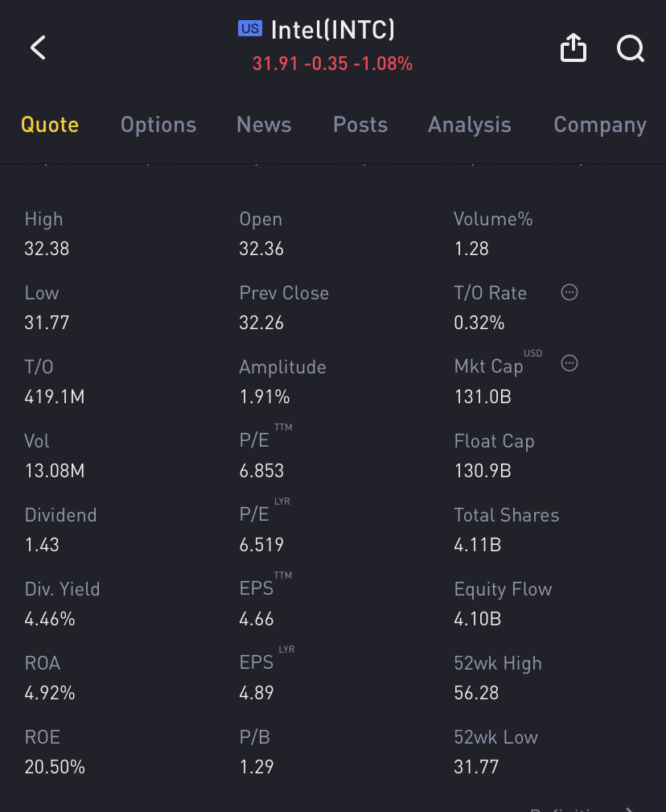This screenshot has width=666, height=812.
Task: Open the share icon
Action: (x=573, y=49)
